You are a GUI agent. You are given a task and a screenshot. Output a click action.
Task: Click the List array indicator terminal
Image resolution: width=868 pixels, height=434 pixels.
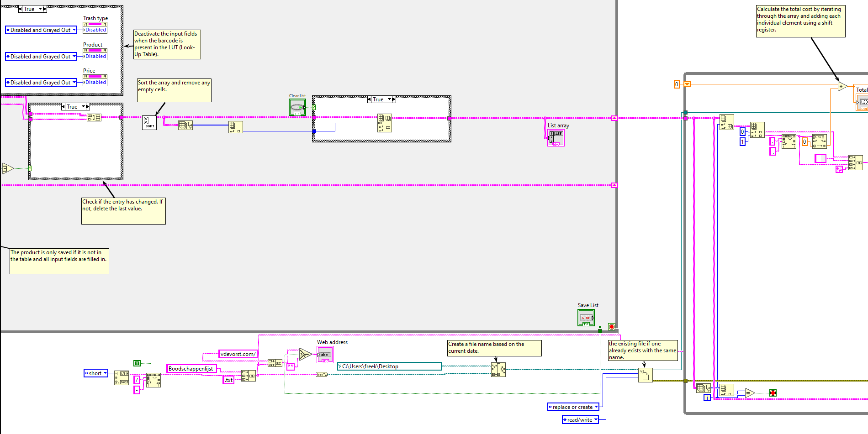click(x=556, y=138)
